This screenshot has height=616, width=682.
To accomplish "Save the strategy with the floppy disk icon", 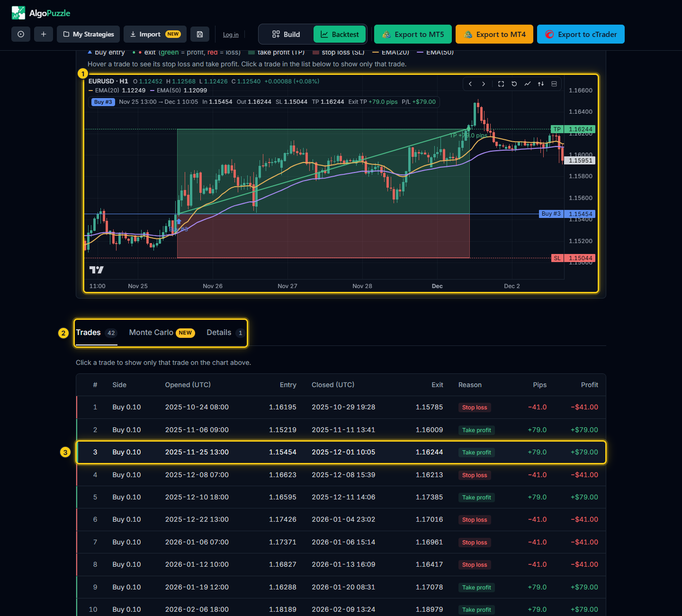I will [x=200, y=34].
